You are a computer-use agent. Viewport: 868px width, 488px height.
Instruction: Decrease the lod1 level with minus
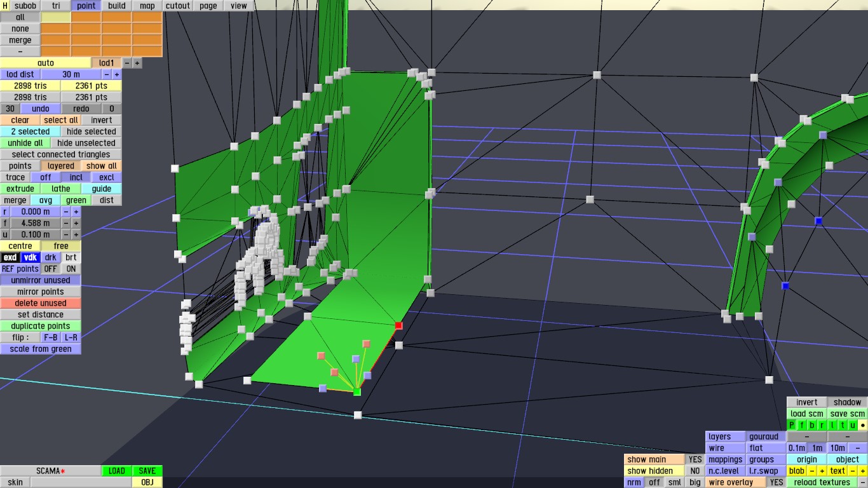(x=127, y=63)
